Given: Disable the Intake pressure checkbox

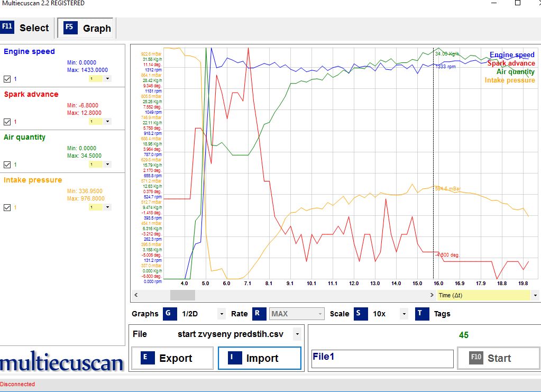Looking at the screenshot, I should tap(7, 207).
